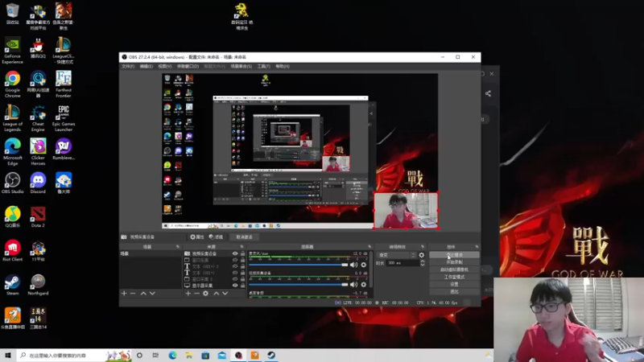Click 启动虚拟摄像机 virtual camera button

(454, 269)
